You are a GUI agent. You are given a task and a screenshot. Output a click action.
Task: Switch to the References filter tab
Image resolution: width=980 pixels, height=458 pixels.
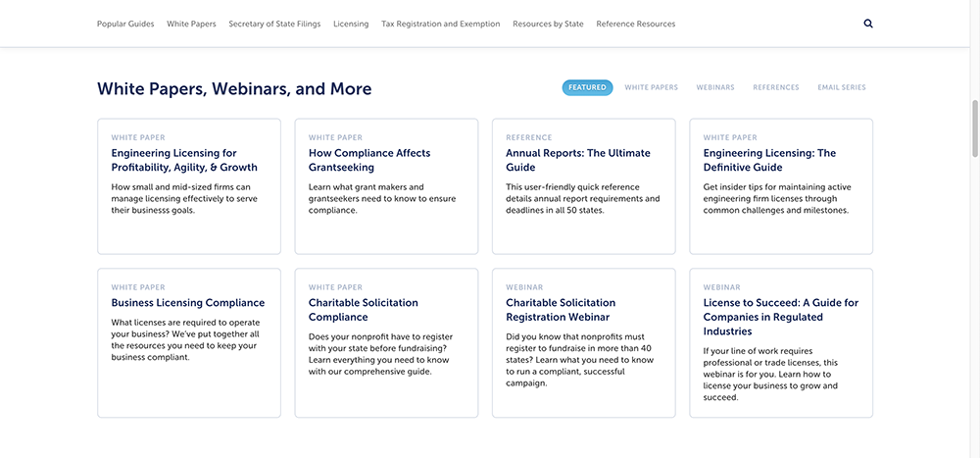point(776,87)
